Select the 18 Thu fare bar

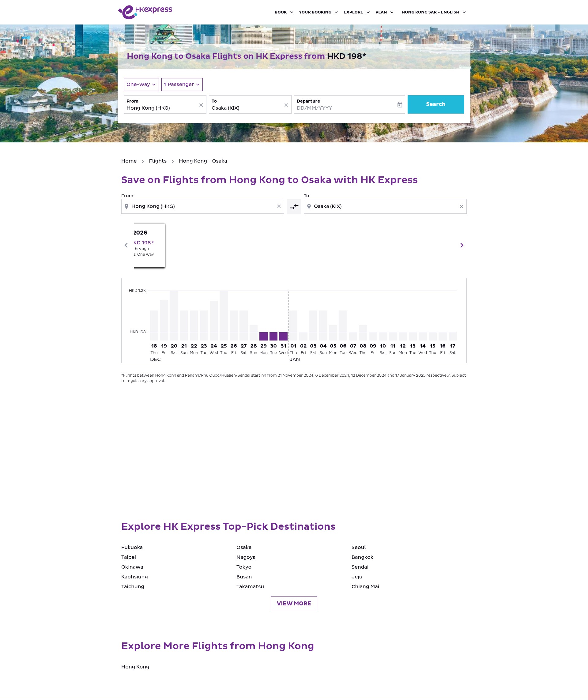pos(154,325)
